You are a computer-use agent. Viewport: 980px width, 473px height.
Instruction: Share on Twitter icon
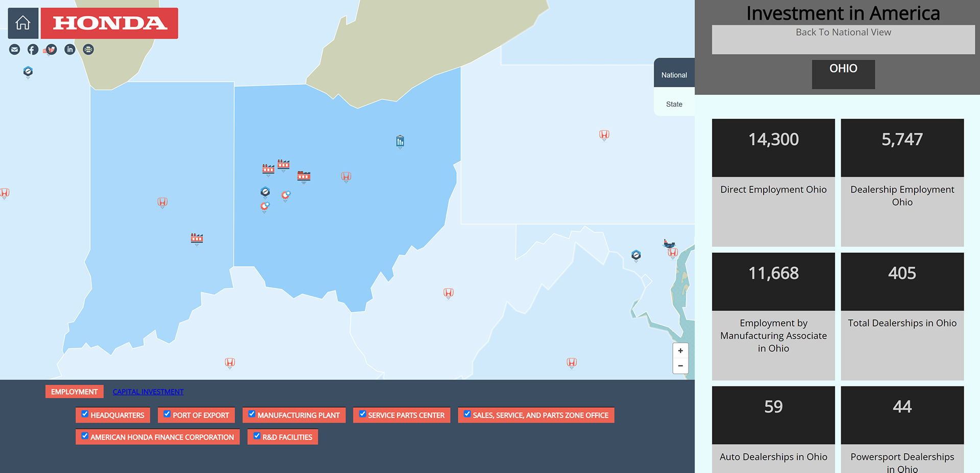tap(51, 49)
